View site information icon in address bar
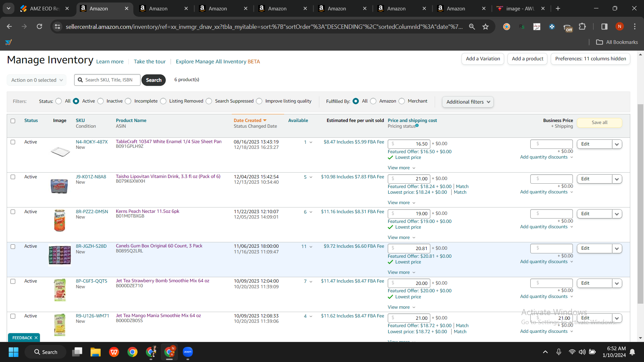The width and height of the screenshot is (644, 362). [57, 26]
